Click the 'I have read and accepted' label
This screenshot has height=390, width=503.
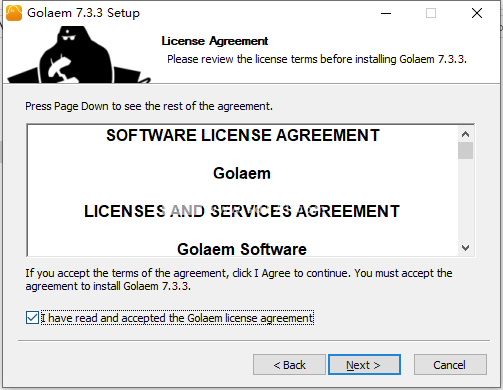pos(177,318)
